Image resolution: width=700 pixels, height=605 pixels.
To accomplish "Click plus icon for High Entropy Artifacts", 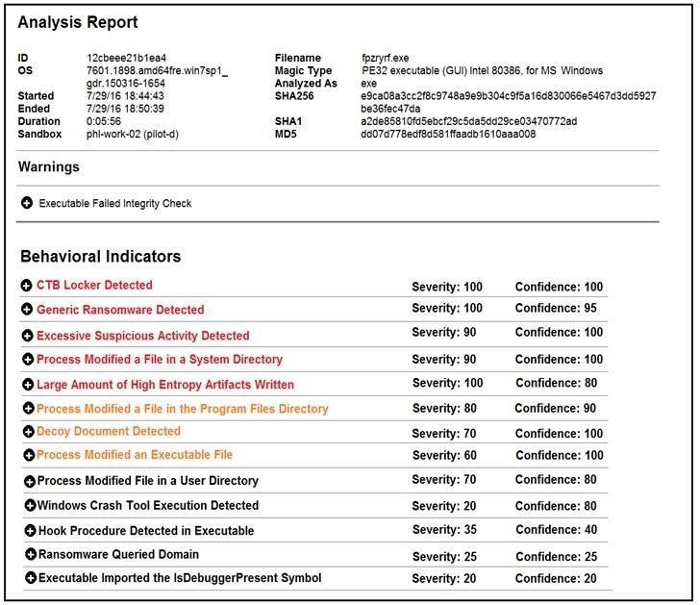I will pyautogui.click(x=26, y=385).
